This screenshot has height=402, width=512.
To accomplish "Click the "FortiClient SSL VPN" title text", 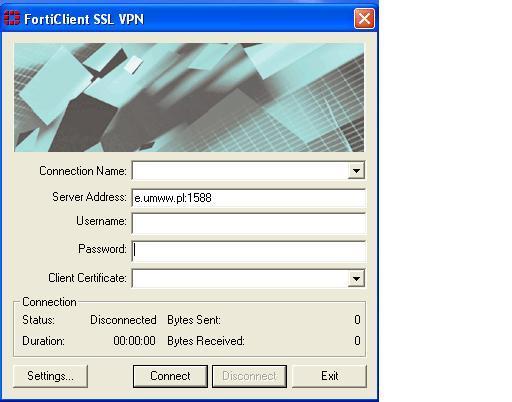I will click(x=84, y=19).
